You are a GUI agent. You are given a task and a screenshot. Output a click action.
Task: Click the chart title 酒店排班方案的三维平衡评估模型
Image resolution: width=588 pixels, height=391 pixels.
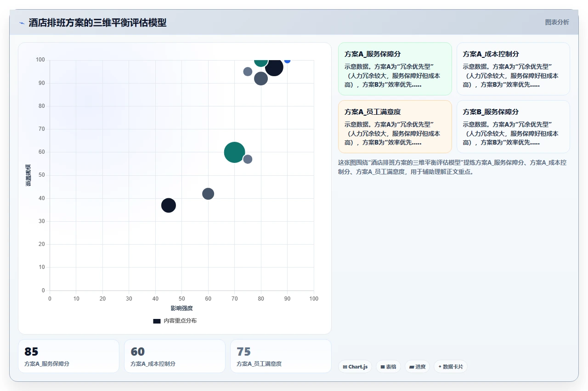point(97,22)
